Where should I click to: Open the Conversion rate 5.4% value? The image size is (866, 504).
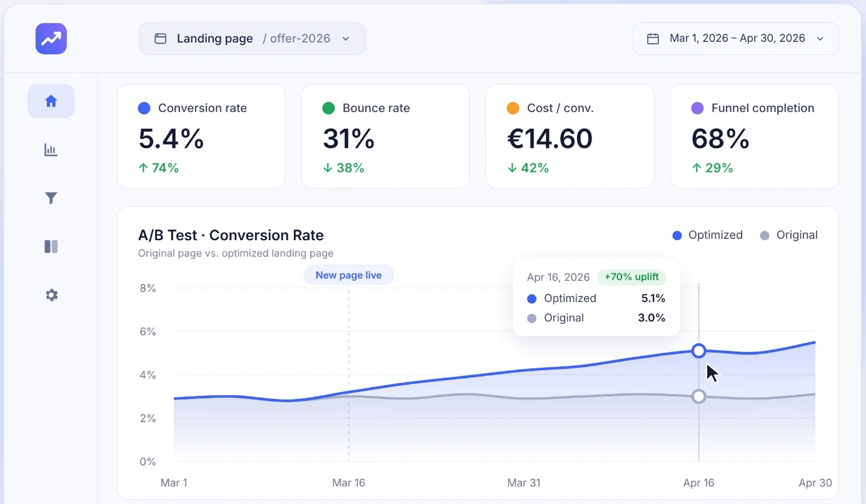coord(171,139)
